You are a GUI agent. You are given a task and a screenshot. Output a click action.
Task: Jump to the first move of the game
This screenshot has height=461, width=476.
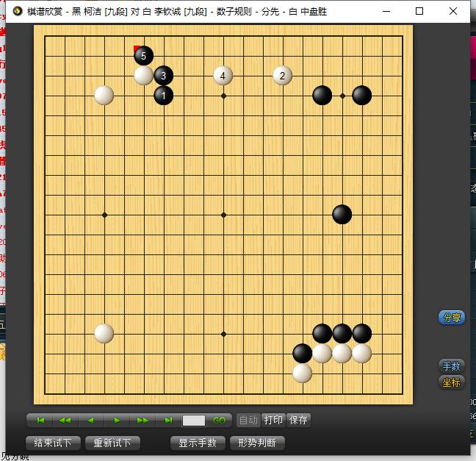pyautogui.click(x=40, y=421)
